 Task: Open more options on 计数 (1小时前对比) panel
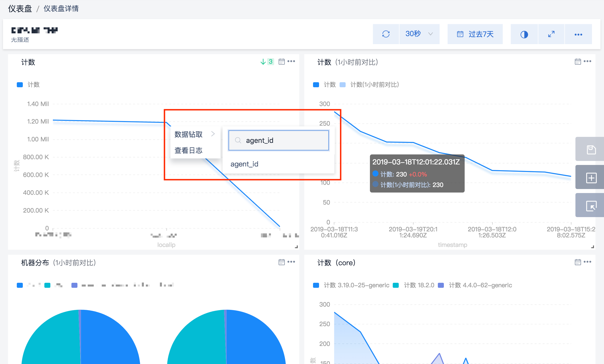click(x=587, y=61)
